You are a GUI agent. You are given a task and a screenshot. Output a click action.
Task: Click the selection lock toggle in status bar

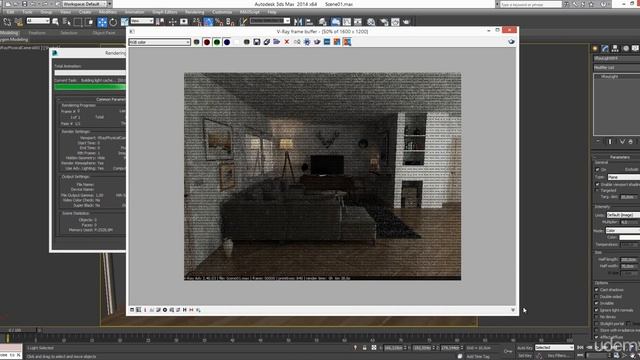click(x=364, y=348)
